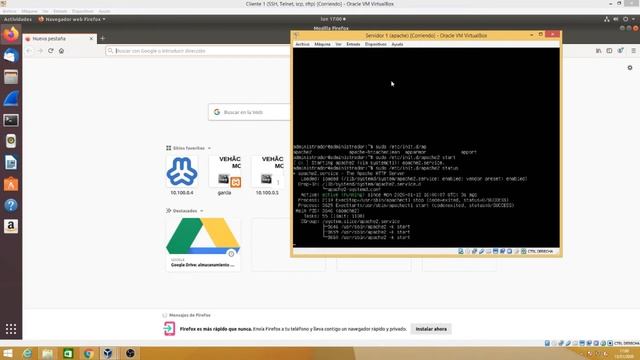The image size is (640, 360).
Task: Reload the page in Firefox
Action: click(51, 51)
